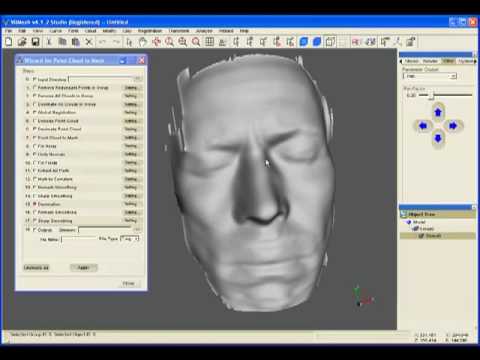Click the wireframe box display icon
This screenshot has width=480, height=360.
click(330, 42)
